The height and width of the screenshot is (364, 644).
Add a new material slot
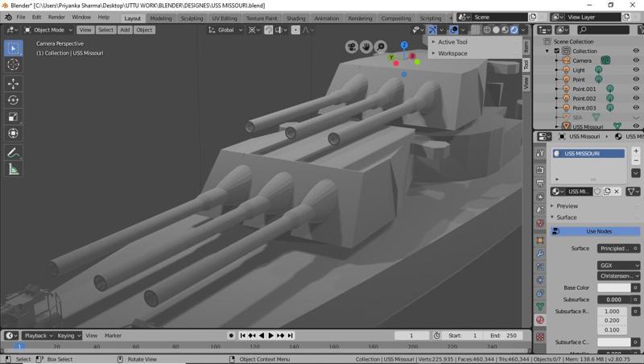click(635, 151)
